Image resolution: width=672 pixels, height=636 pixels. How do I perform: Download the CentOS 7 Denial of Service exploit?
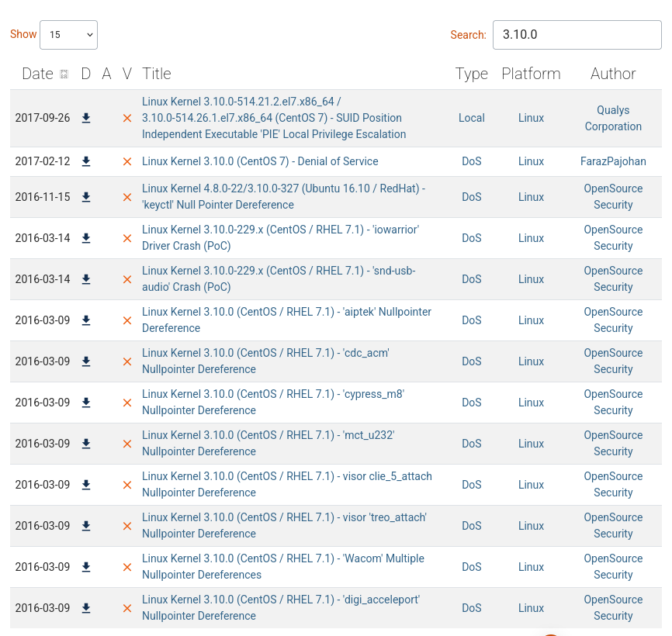pyautogui.click(x=86, y=161)
